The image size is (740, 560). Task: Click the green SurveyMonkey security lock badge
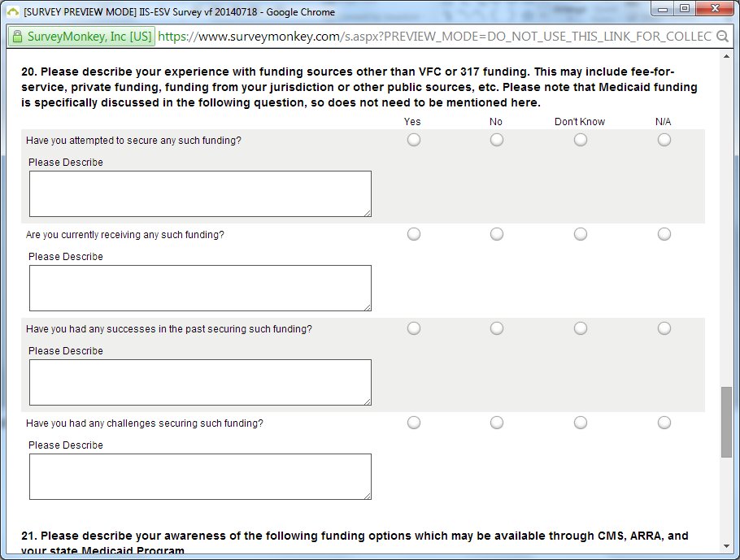81,37
